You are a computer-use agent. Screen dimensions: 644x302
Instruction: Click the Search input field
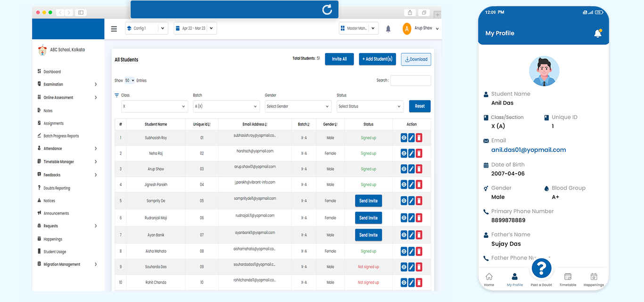point(410,80)
